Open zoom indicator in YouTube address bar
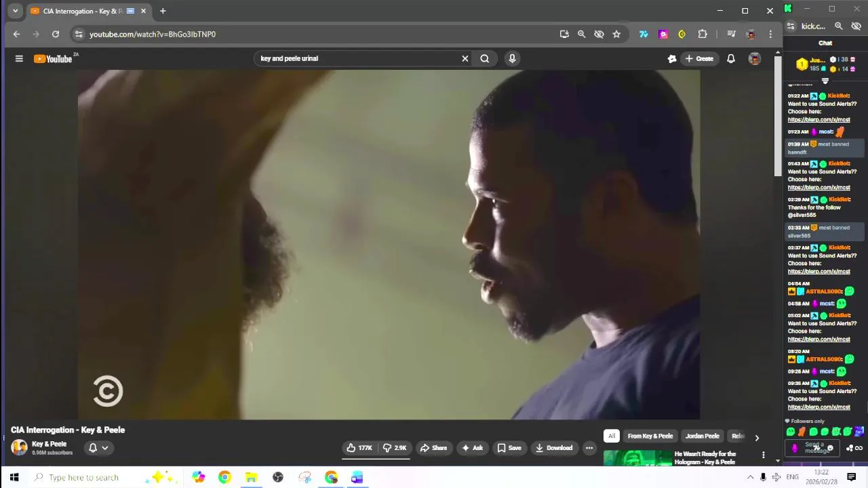 (581, 34)
